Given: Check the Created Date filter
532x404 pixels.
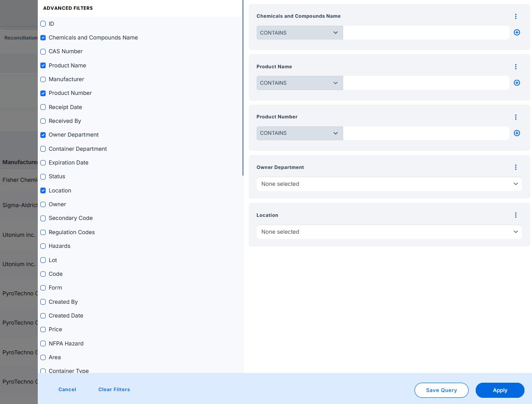Looking at the screenshot, I should (x=43, y=316).
